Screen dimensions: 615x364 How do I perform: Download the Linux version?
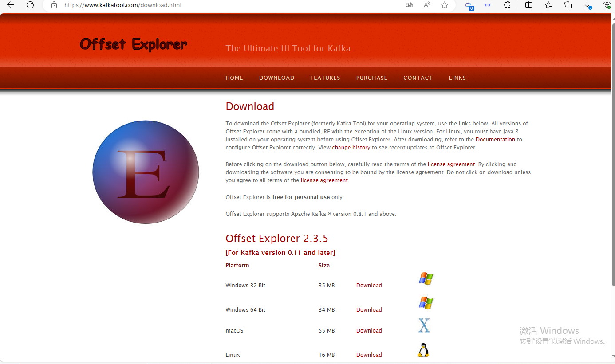369,355
